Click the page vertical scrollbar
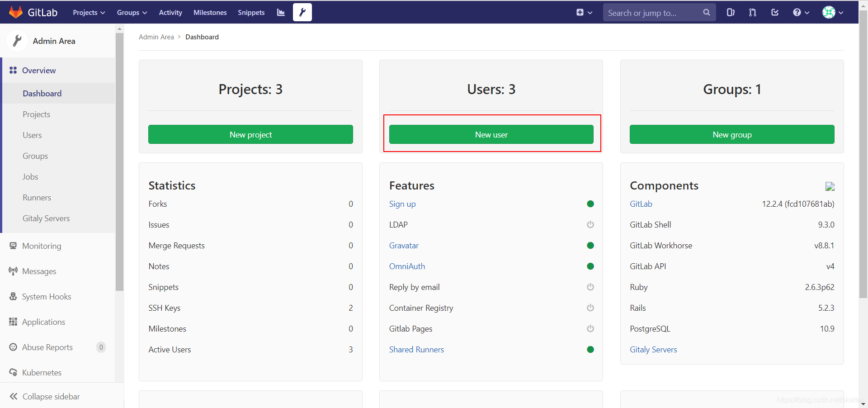The height and width of the screenshot is (408, 868). click(x=863, y=154)
